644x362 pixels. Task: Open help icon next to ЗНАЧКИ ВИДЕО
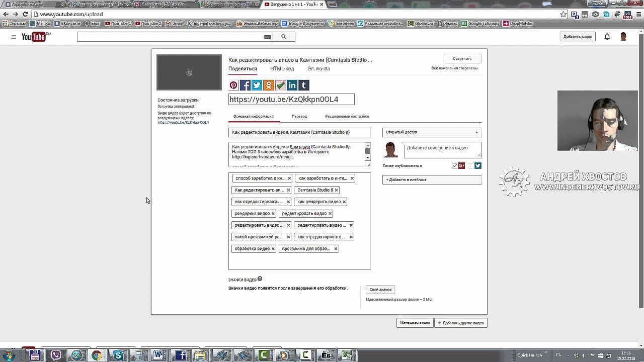(x=260, y=279)
